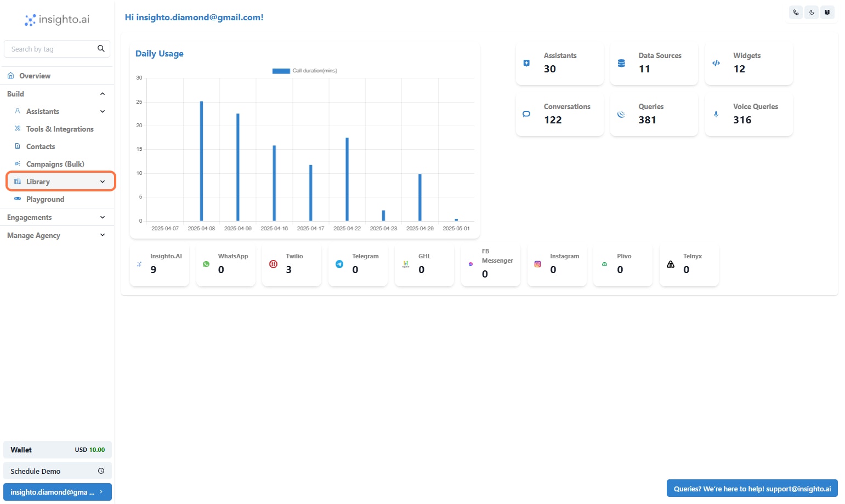
Task: Click the Tools & Integrations wrench icon
Action: point(18,128)
